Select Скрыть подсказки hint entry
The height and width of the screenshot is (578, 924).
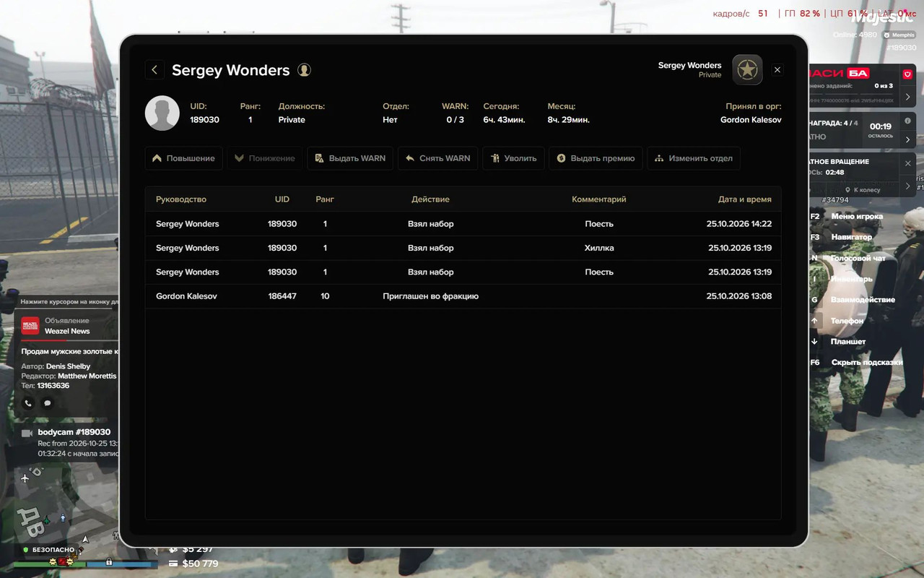tap(867, 363)
